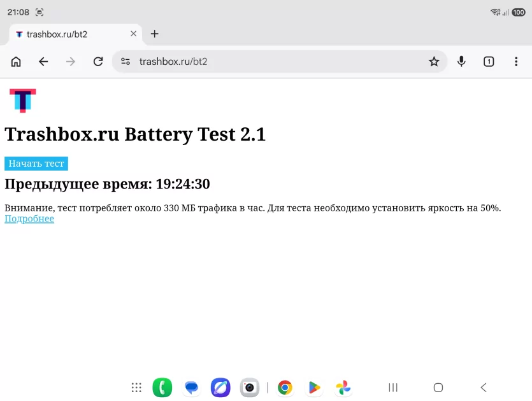Tap the recent apps navigation button

(x=393, y=388)
